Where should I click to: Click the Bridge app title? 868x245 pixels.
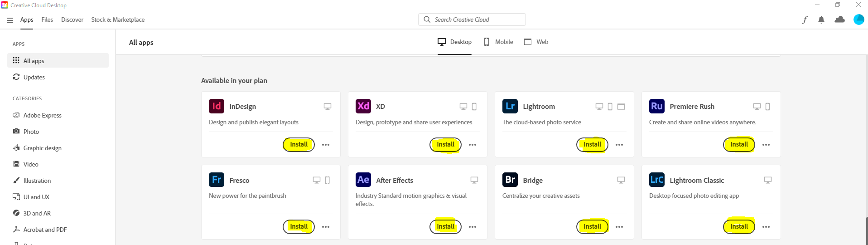pyautogui.click(x=533, y=180)
